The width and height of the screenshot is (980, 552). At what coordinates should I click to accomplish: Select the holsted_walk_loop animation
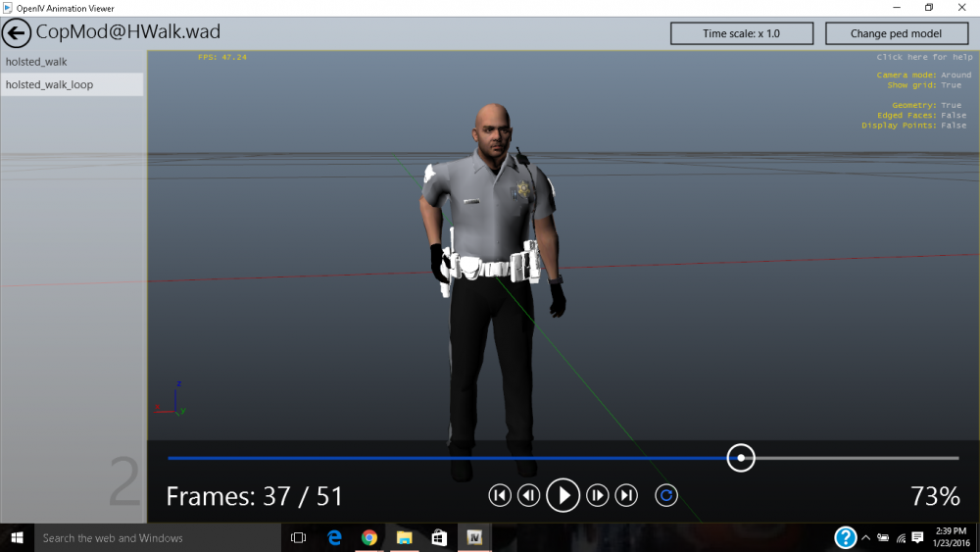tap(72, 84)
